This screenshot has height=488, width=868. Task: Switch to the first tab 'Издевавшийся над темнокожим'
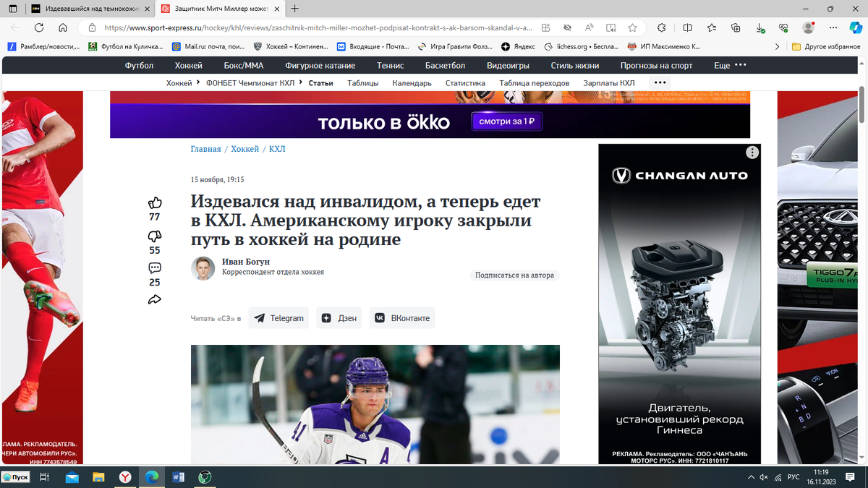[x=90, y=9]
